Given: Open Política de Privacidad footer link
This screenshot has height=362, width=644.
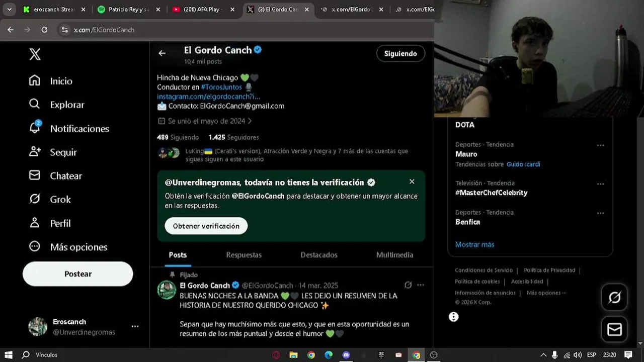Looking at the screenshot, I should tap(549, 270).
